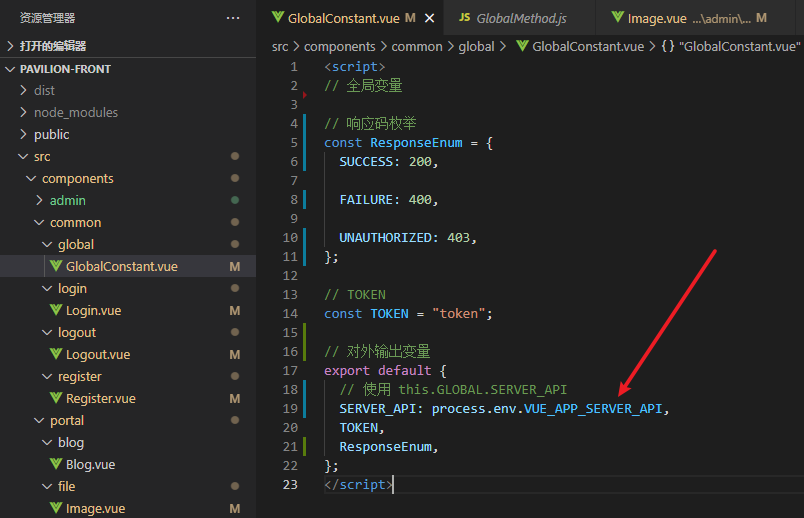804x518 pixels.
Task: Click line number 19 in gutter
Action: point(290,409)
